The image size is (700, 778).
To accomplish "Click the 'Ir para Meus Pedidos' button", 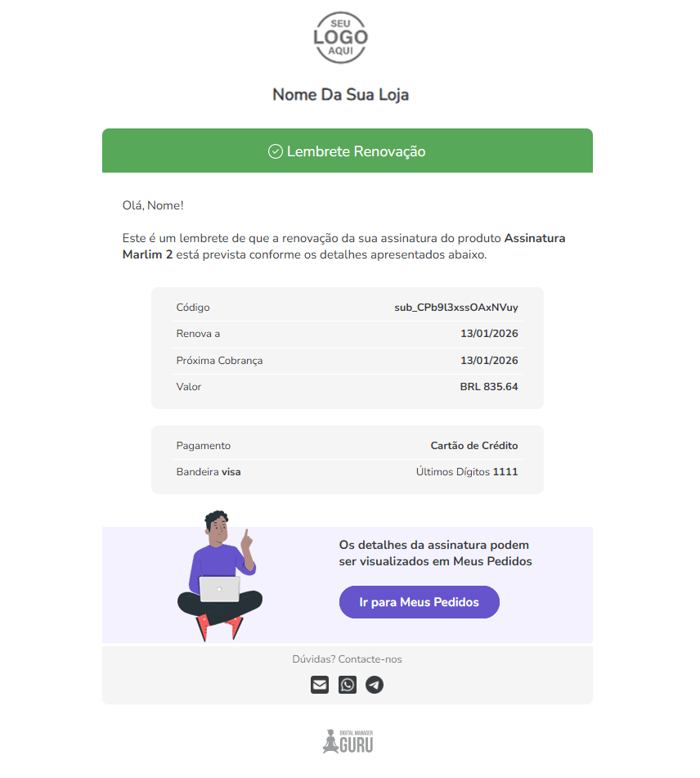I will [x=419, y=602].
